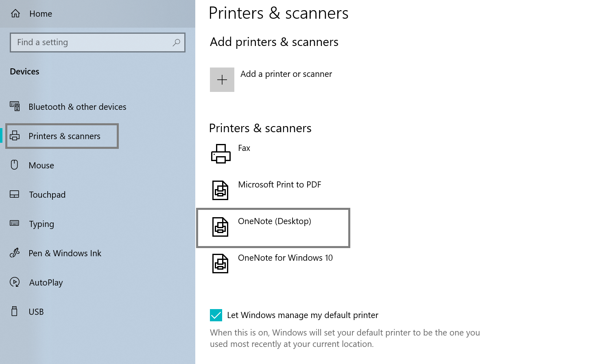Select the Printers & scanners label in sidebar

pos(64,136)
